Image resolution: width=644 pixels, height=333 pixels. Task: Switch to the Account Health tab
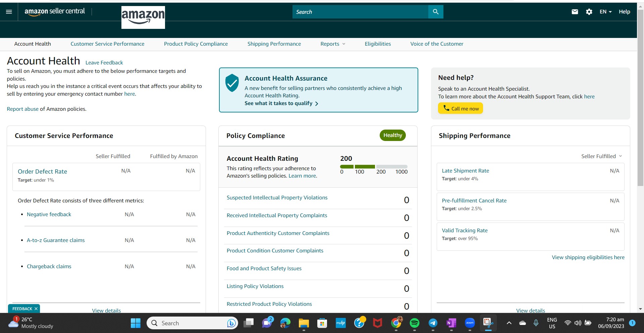(x=33, y=44)
